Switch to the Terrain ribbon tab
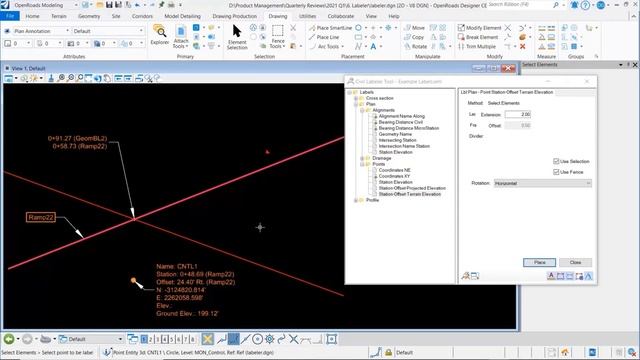Image resolution: width=640 pixels, height=360 pixels. click(59, 16)
